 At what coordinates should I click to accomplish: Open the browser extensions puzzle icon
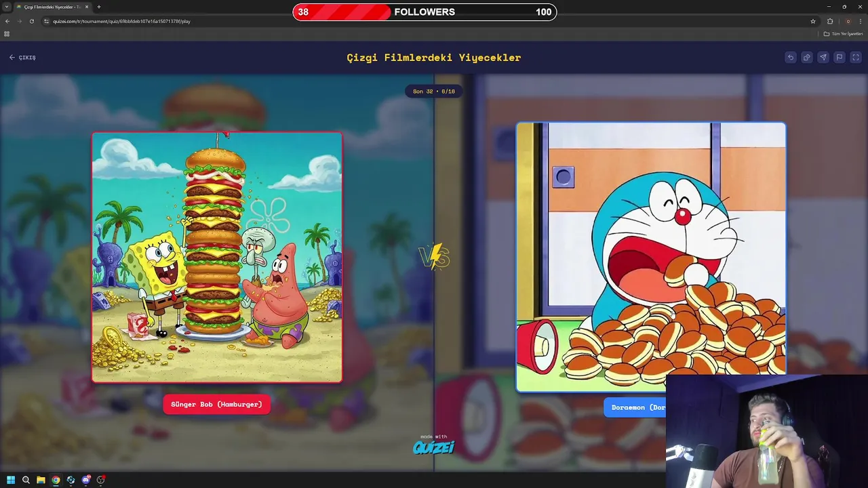830,21
